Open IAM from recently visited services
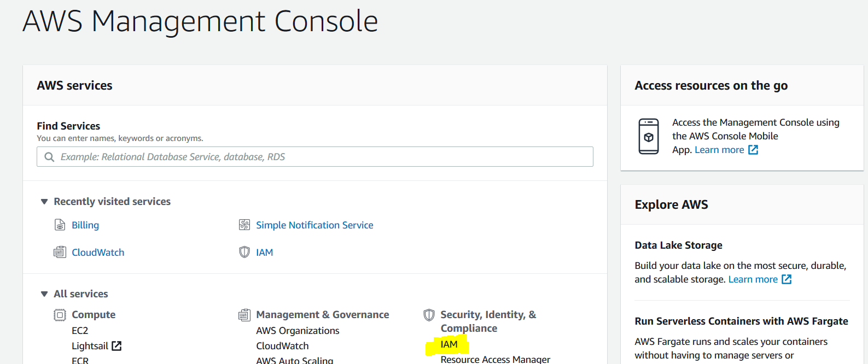 coord(265,253)
